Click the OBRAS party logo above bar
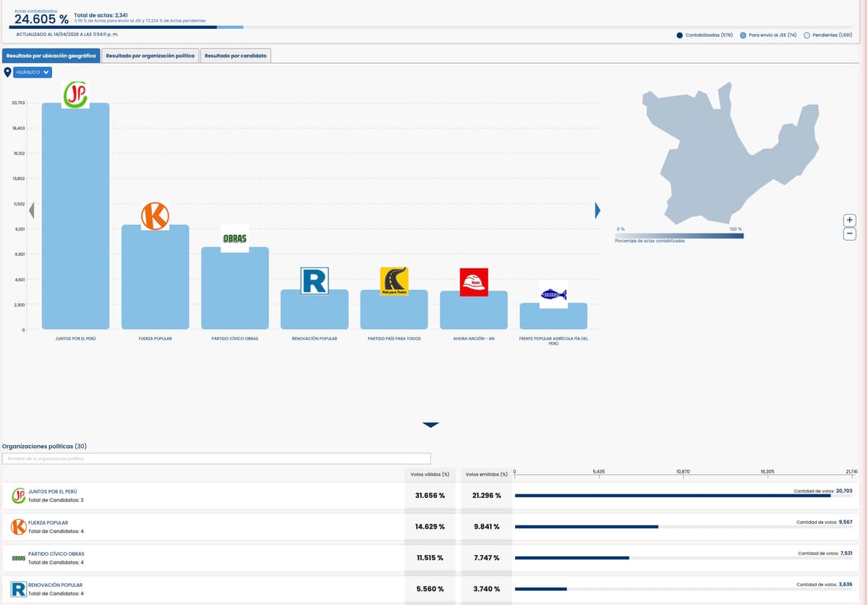 (234, 239)
